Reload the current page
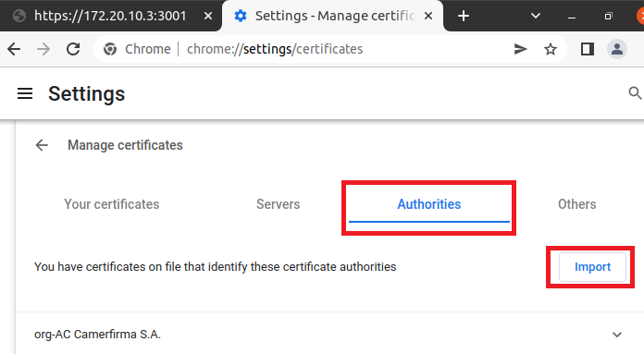This screenshot has height=354, width=644. coord(73,49)
